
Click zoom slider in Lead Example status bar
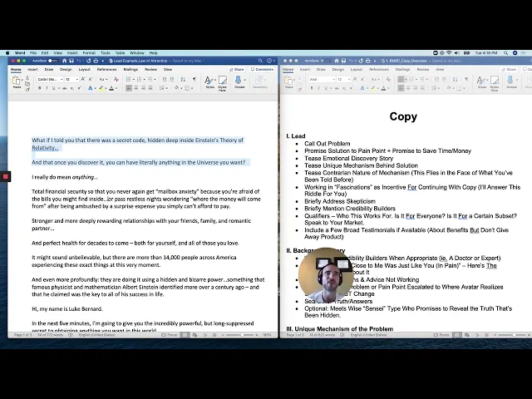(242, 335)
